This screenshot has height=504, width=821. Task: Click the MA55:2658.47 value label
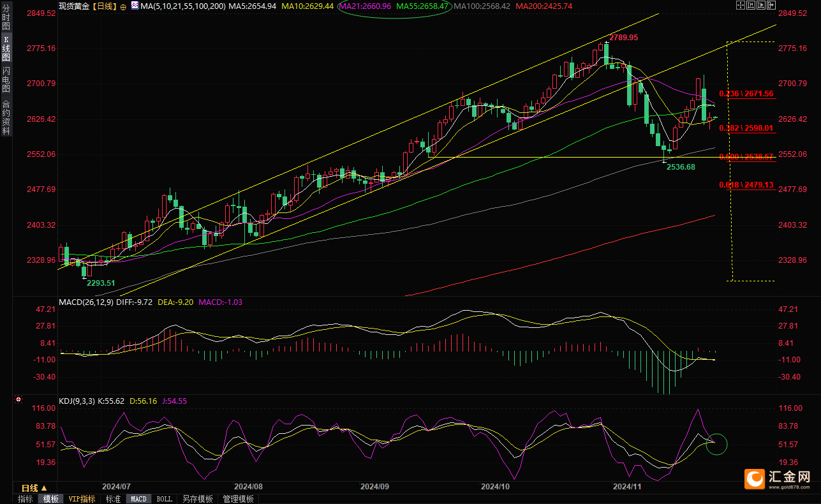[x=422, y=6]
